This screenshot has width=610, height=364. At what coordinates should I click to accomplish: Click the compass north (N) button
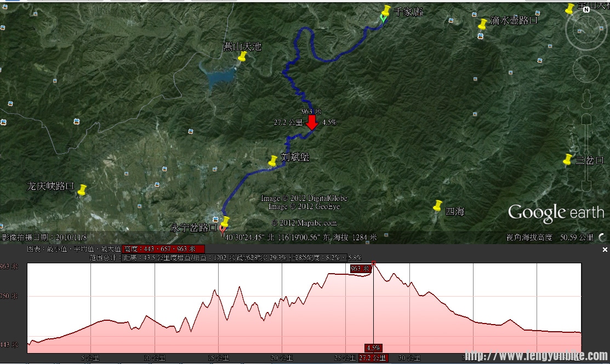(586, 9)
